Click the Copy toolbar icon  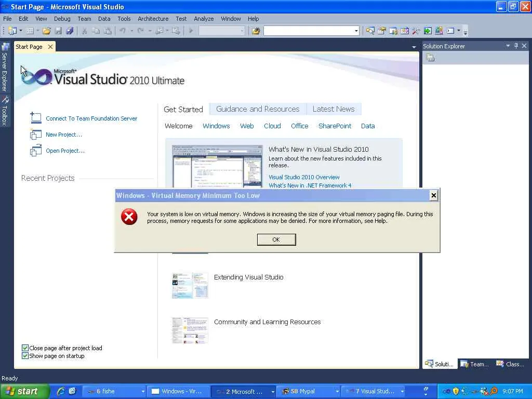point(96,31)
